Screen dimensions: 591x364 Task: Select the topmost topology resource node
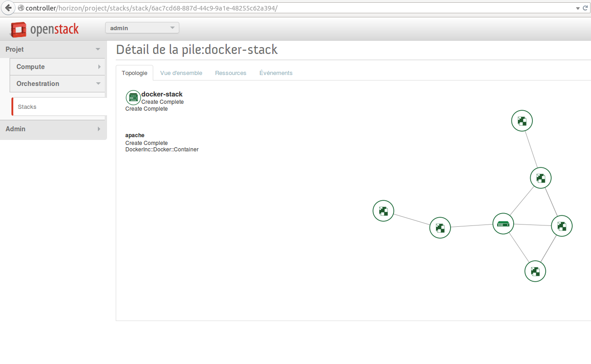click(522, 121)
